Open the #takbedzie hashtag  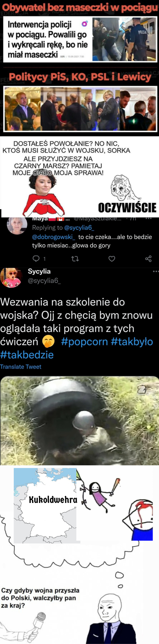[x=27, y=355]
